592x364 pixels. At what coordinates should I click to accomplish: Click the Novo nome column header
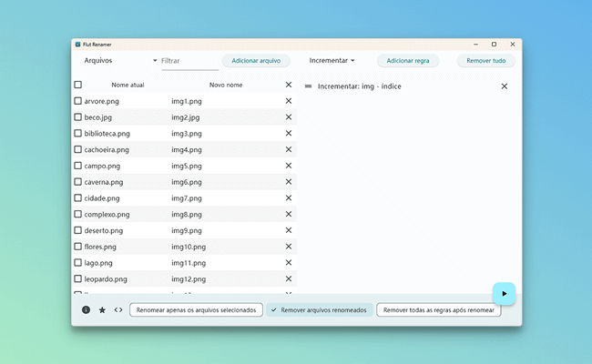226,85
